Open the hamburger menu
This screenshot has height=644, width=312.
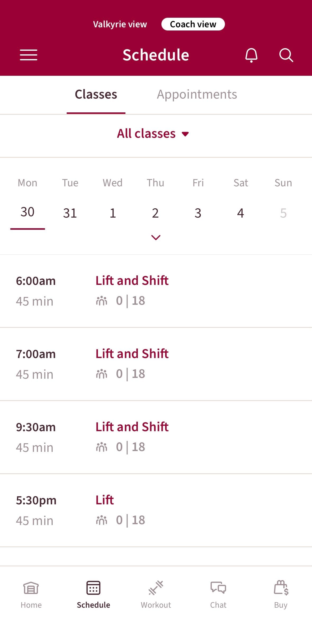(x=29, y=55)
